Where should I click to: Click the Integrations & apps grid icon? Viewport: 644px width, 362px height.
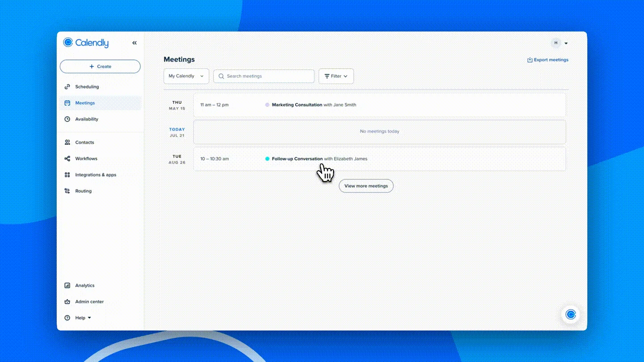coord(67,175)
